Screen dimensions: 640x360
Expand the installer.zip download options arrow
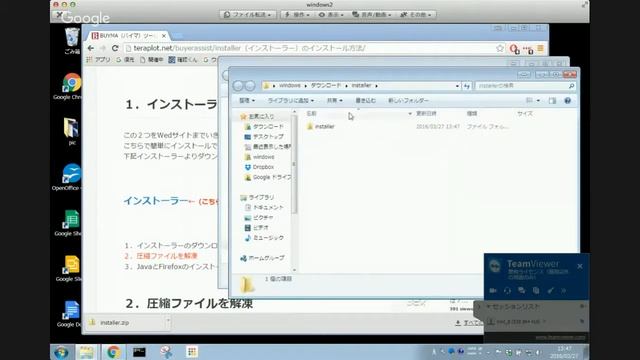pos(168,322)
